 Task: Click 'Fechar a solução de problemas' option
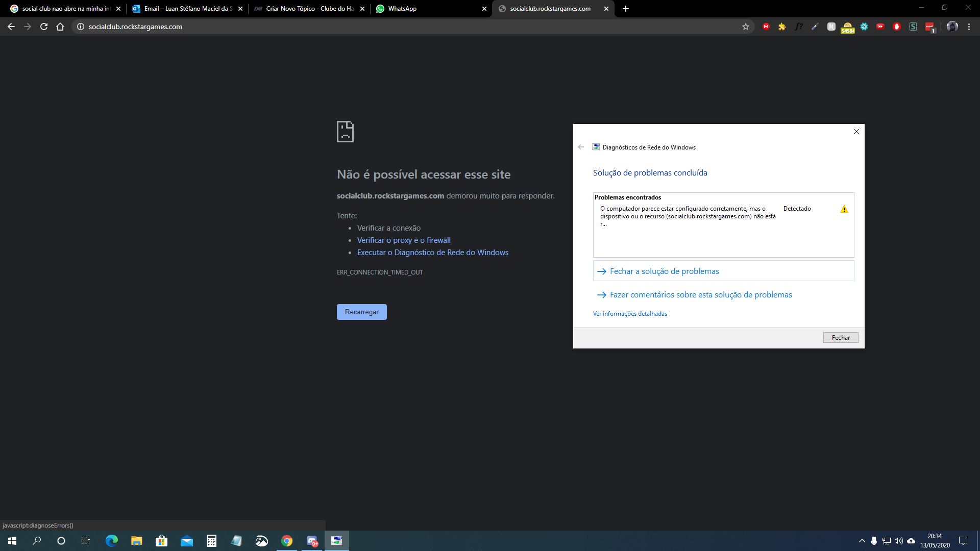pos(723,271)
